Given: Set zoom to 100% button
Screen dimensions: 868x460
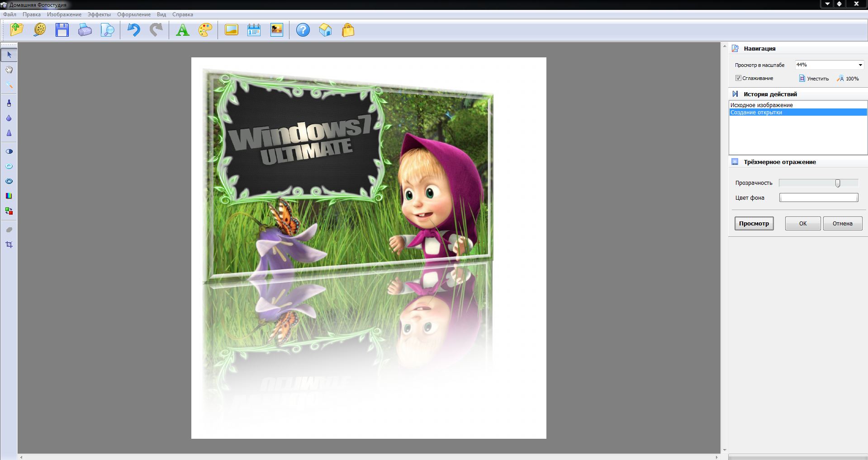Looking at the screenshot, I should tap(848, 79).
